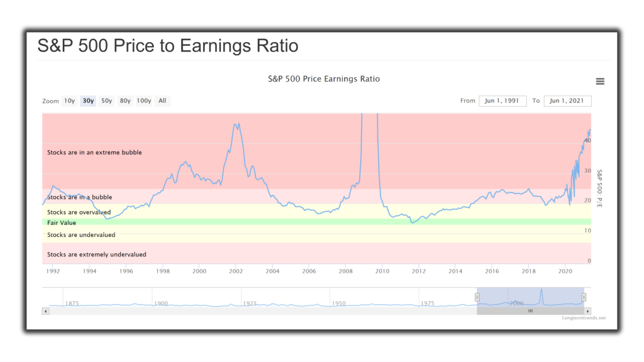Click the 2002 x-axis year label
This screenshot has width=644, height=362.
click(236, 271)
